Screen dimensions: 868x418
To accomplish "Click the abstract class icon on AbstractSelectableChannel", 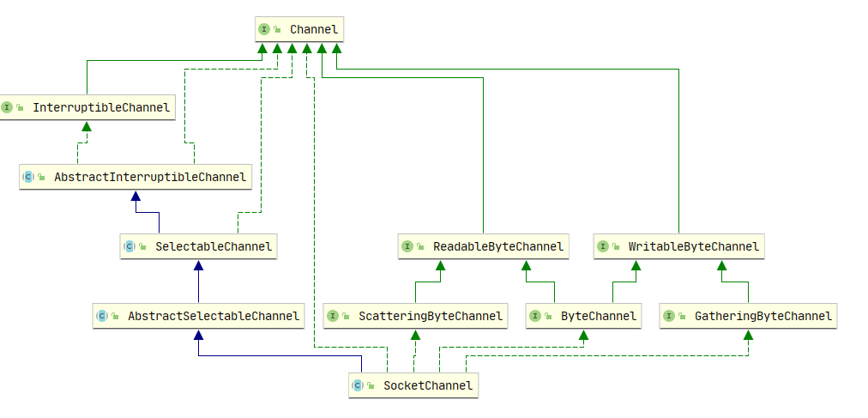I will (x=101, y=316).
